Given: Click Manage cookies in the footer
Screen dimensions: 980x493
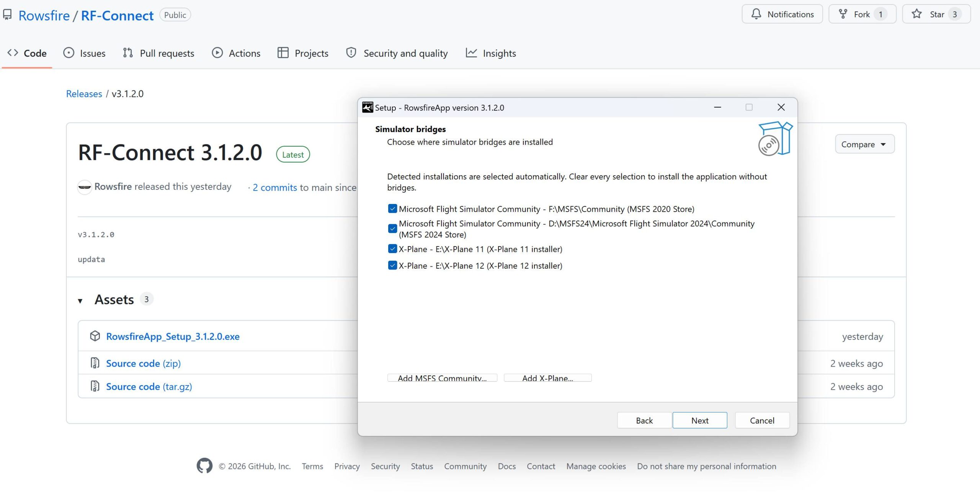Looking at the screenshot, I should [x=596, y=466].
